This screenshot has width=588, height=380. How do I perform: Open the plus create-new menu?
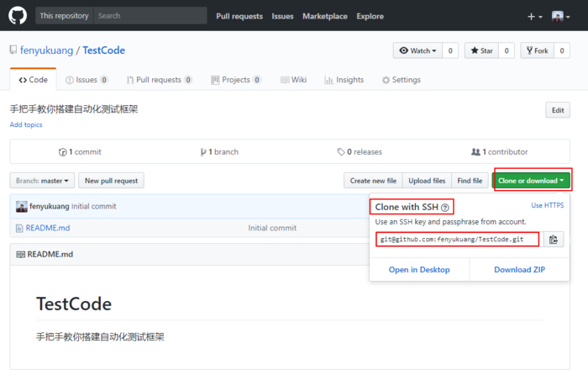point(534,16)
